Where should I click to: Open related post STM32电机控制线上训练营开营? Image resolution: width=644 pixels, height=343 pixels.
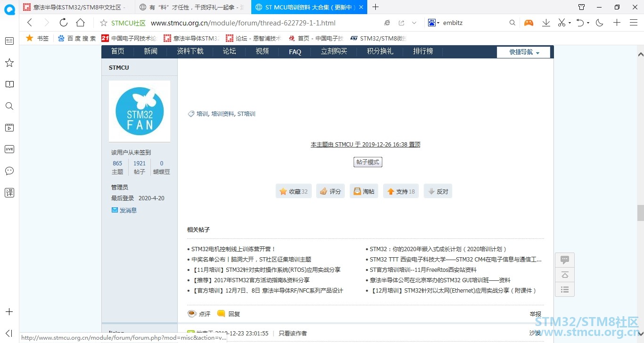coord(233,249)
